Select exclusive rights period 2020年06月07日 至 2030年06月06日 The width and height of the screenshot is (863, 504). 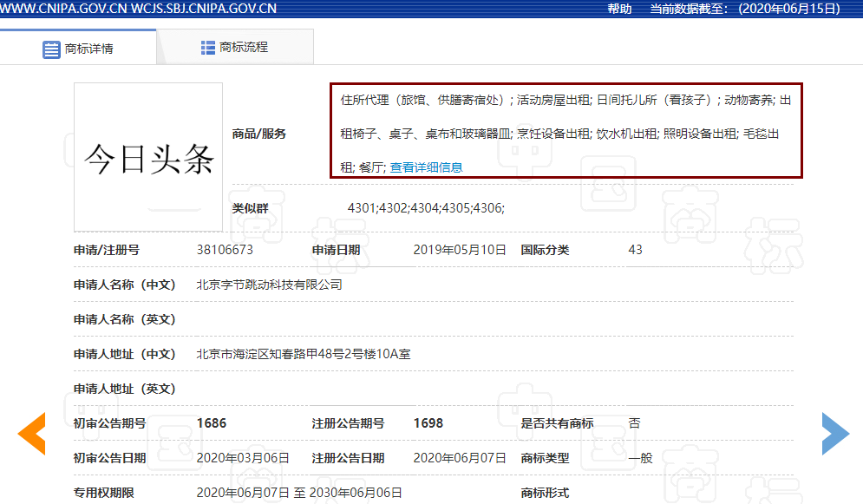tap(299, 493)
